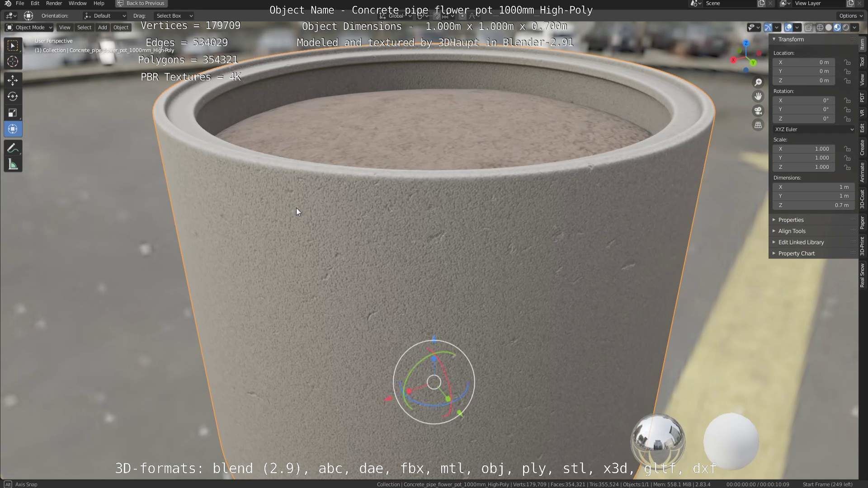868x488 pixels.
Task: Select the Transform tool
Action: [x=13, y=129]
